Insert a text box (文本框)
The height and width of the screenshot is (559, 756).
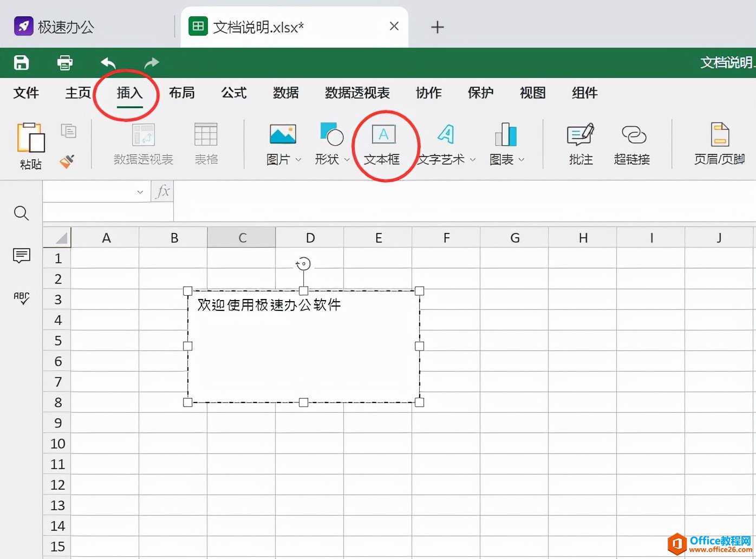(x=383, y=144)
